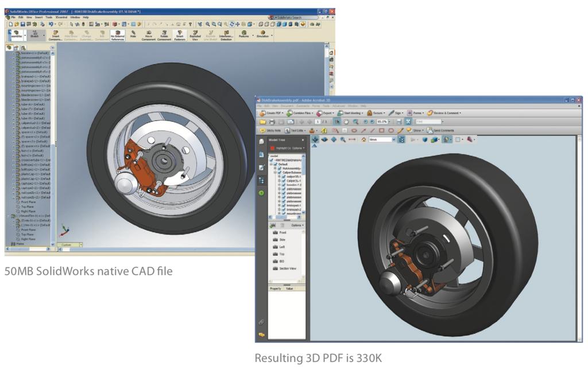The height and width of the screenshot is (374, 588).
Task: Toggle Model Tree button in 3D toolbar
Action: click(x=401, y=139)
